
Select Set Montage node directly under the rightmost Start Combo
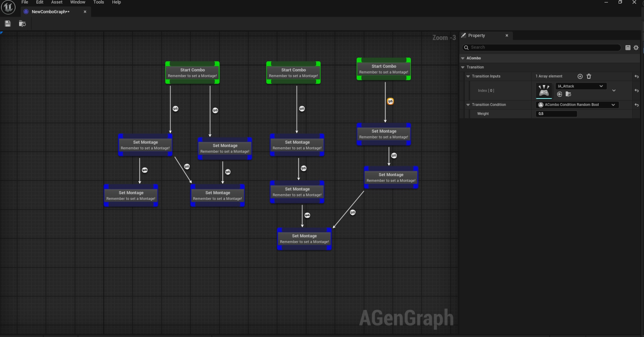(384, 134)
